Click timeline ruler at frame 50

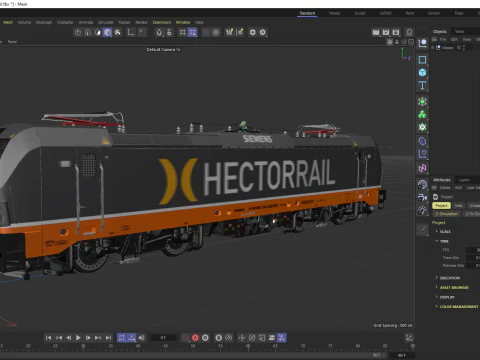point(193,346)
